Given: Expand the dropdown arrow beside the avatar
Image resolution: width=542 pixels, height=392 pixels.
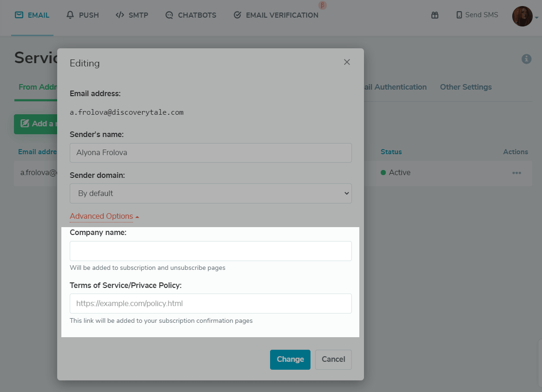Looking at the screenshot, I should pos(537,18).
